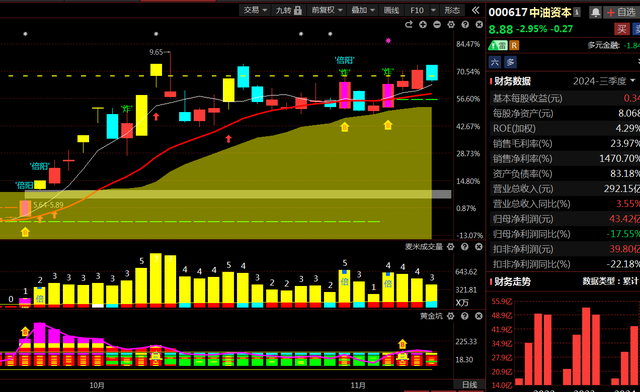Click the alert bell icon next to 中油资本
Image resolution: width=640 pixels, height=392 pixels.
[x=596, y=13]
